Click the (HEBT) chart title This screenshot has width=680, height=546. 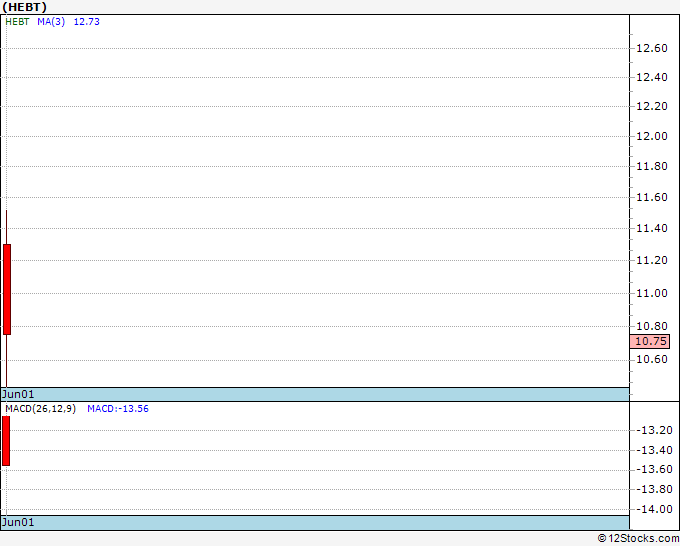(24, 7)
